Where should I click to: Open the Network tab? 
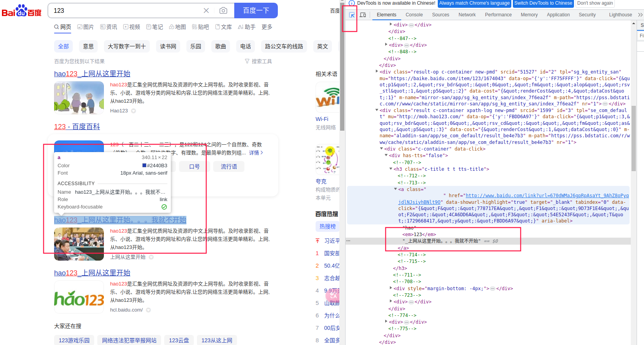pyautogui.click(x=467, y=15)
